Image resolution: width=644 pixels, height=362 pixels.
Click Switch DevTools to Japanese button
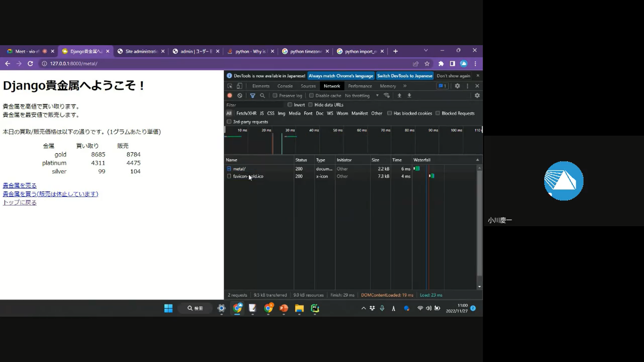click(405, 76)
